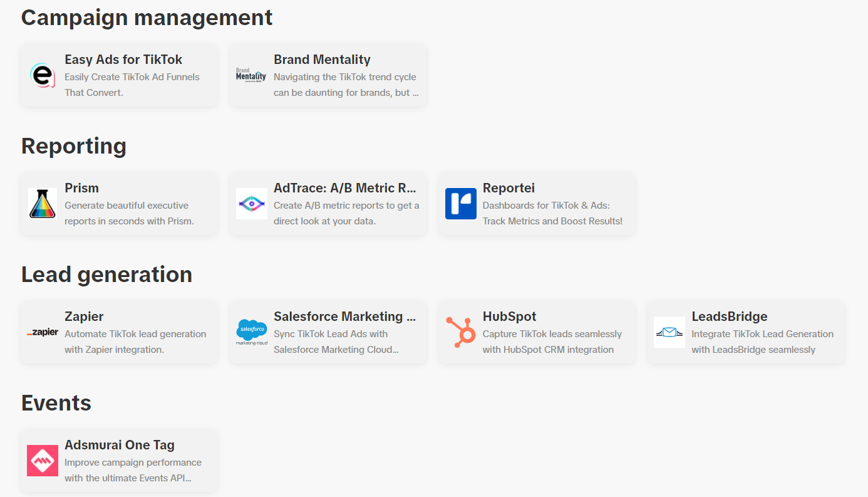Click the Lead generation section heading
The width and height of the screenshot is (868, 497).
[x=106, y=275]
